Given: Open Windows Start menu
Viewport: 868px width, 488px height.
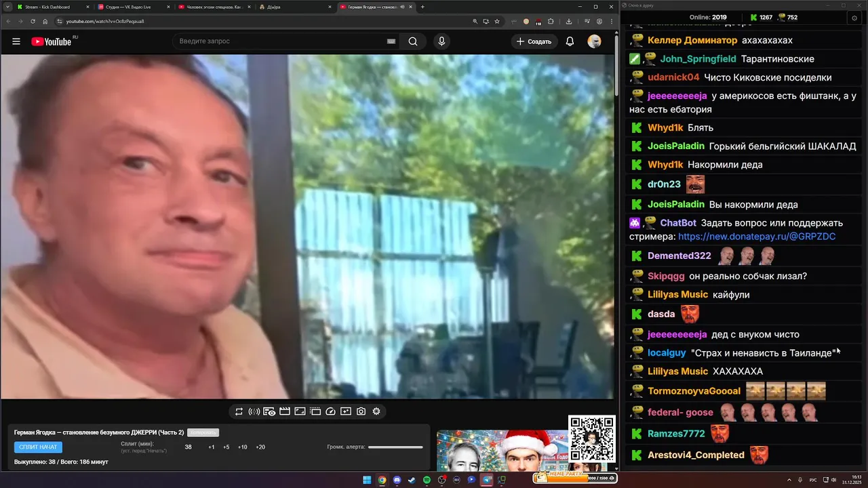Looking at the screenshot, I should [x=367, y=480].
